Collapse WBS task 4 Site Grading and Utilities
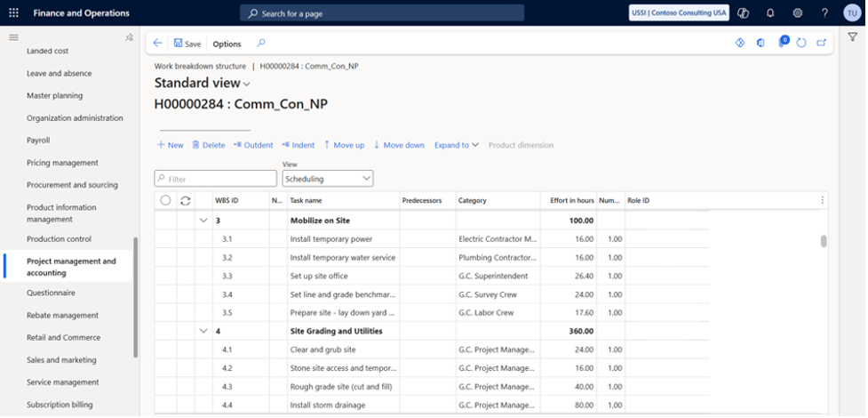 [203, 331]
